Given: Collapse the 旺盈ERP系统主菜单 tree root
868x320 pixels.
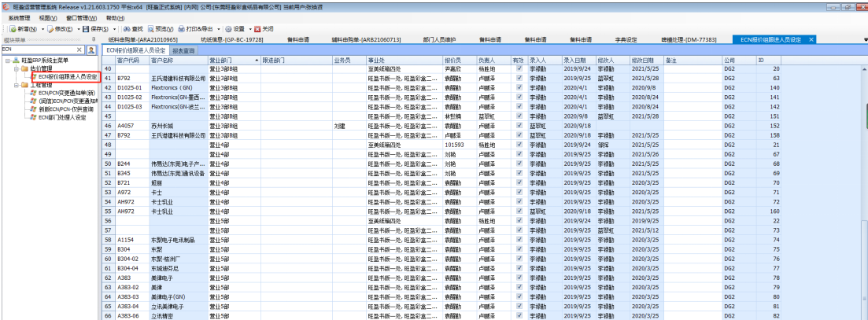Looking at the screenshot, I should point(7,61).
